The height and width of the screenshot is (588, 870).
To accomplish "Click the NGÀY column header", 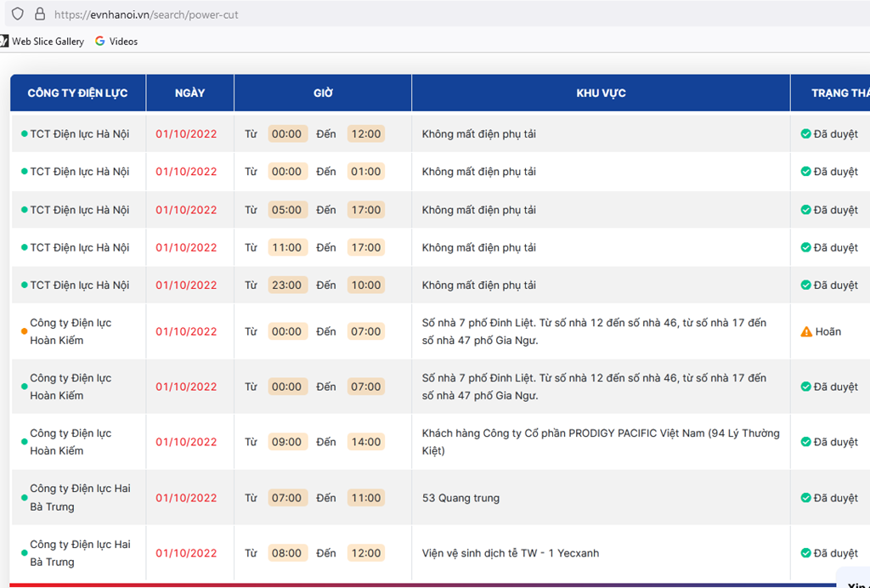I will point(189,93).
